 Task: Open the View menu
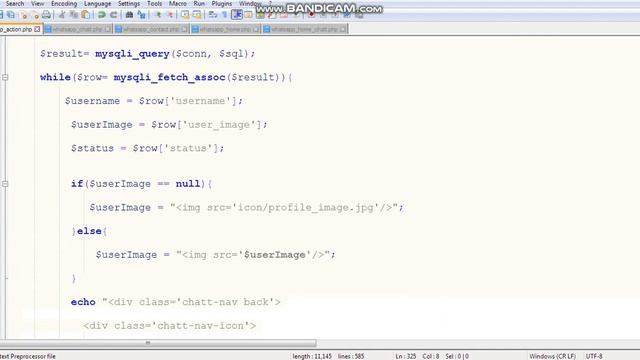click(x=37, y=4)
